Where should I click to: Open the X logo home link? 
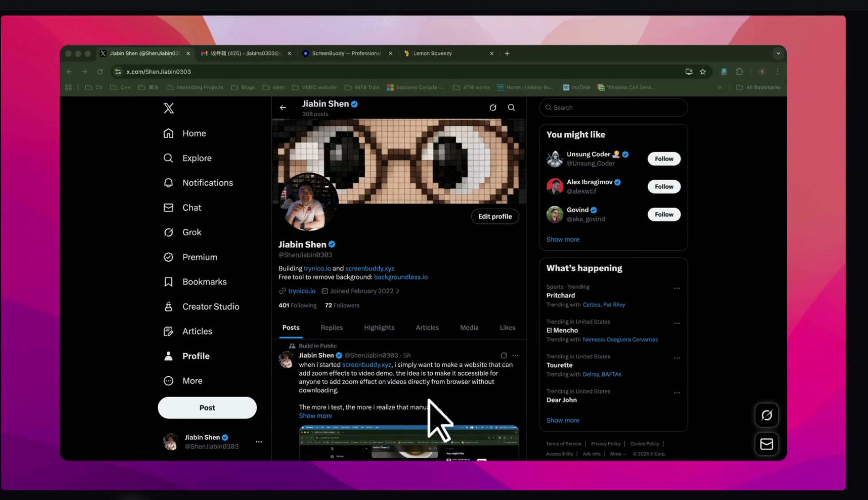tap(168, 108)
